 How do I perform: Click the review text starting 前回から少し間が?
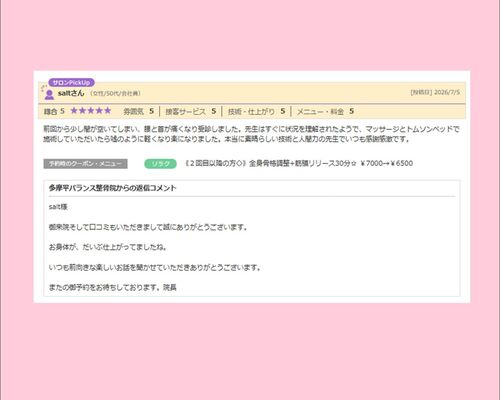click(x=251, y=134)
